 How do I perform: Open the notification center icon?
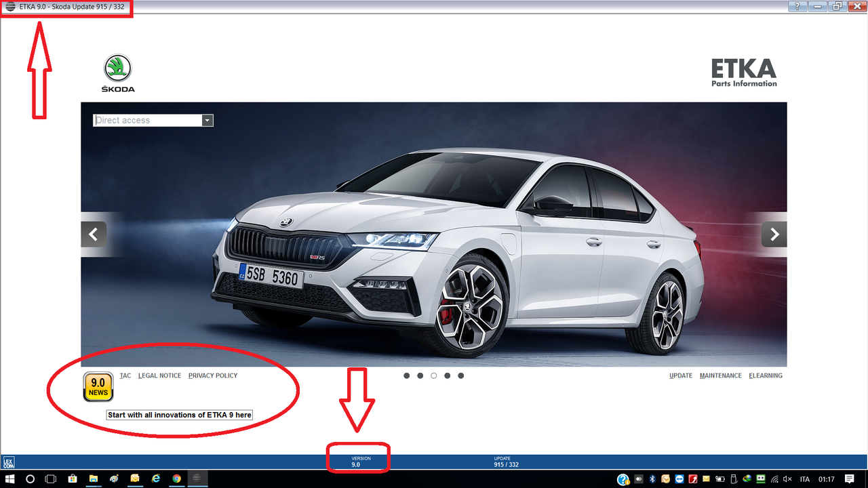point(850,479)
